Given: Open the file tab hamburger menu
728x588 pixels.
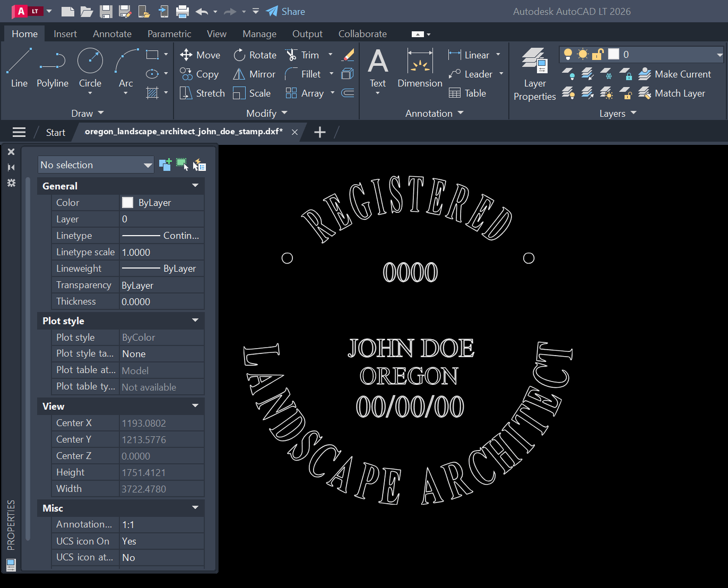Looking at the screenshot, I should (x=19, y=132).
